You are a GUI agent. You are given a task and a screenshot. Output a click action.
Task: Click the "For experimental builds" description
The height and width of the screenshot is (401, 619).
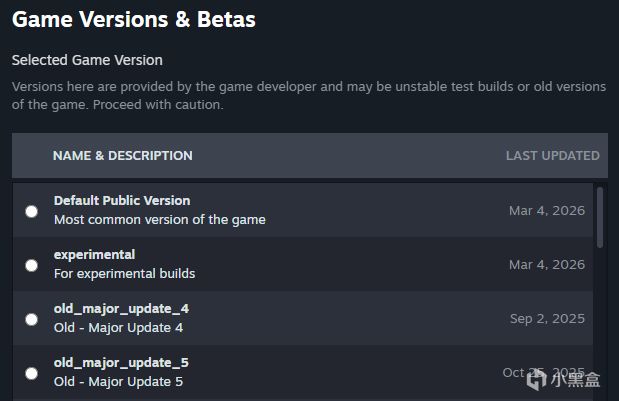point(124,274)
